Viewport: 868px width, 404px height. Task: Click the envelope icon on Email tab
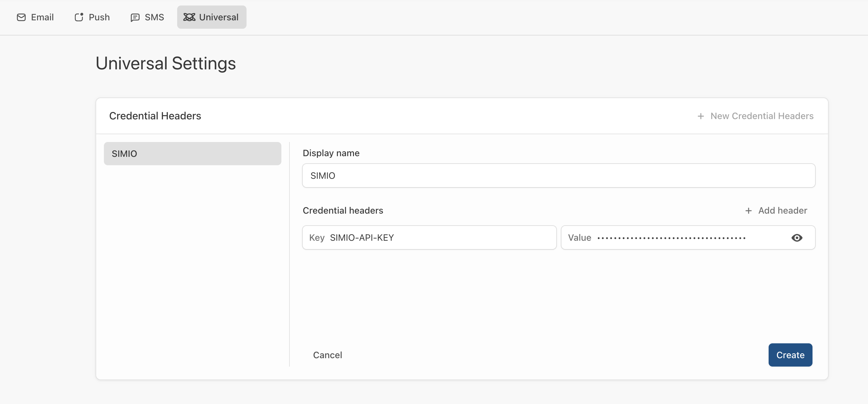coord(21,17)
